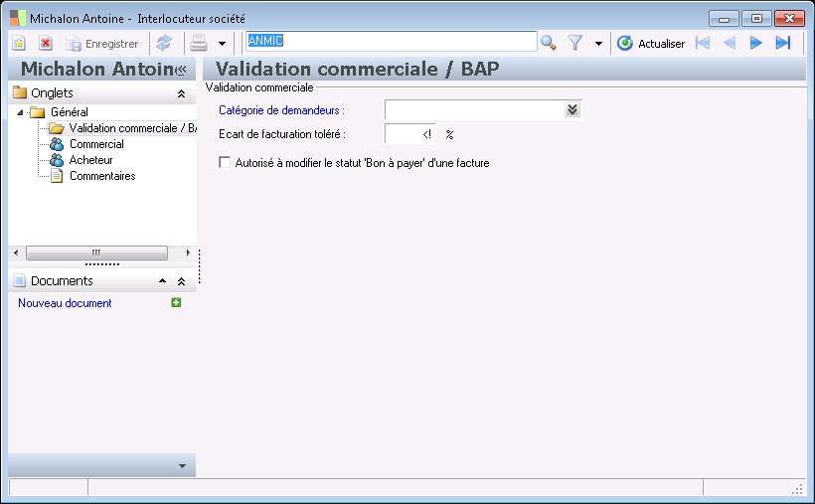Click the tree horizontal scrollbar thumb
The height and width of the screenshot is (504, 815).
[x=96, y=252]
